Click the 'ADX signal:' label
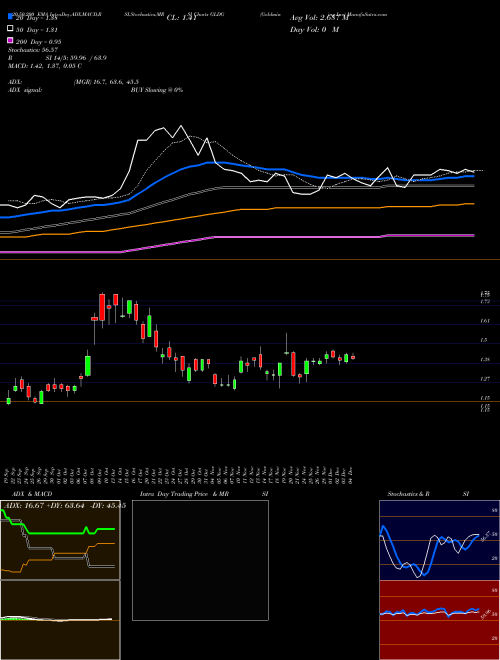The image size is (500, 660). coord(25,90)
